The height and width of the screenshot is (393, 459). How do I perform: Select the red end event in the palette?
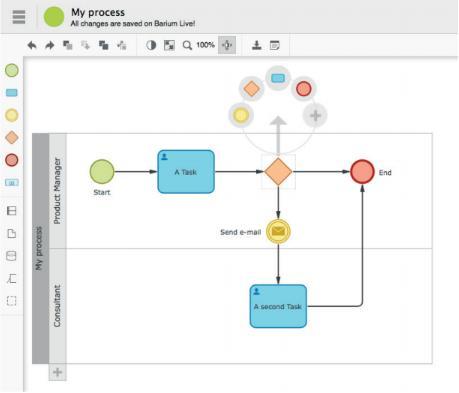(12, 160)
